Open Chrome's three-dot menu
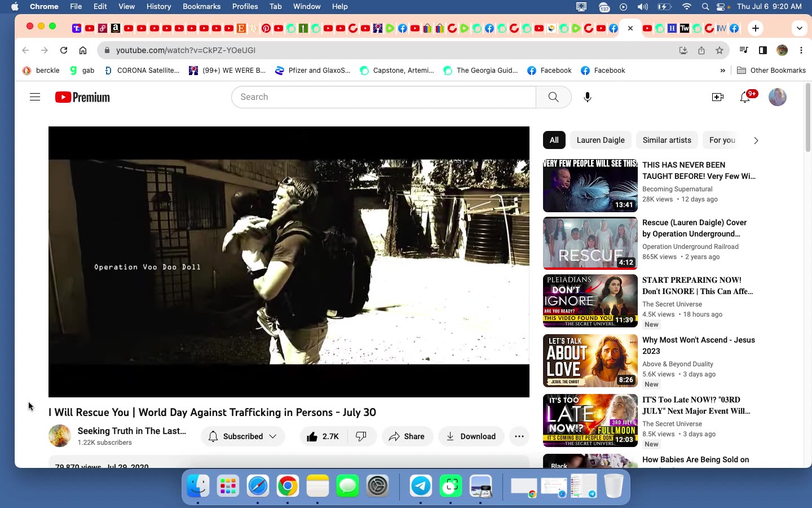Viewport: 812px width, 508px height. 801,50
